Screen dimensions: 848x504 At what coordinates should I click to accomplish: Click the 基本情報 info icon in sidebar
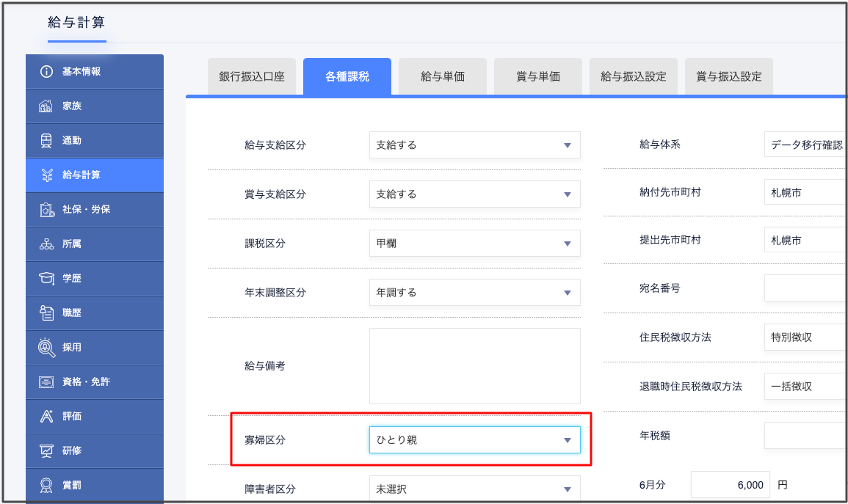47,72
